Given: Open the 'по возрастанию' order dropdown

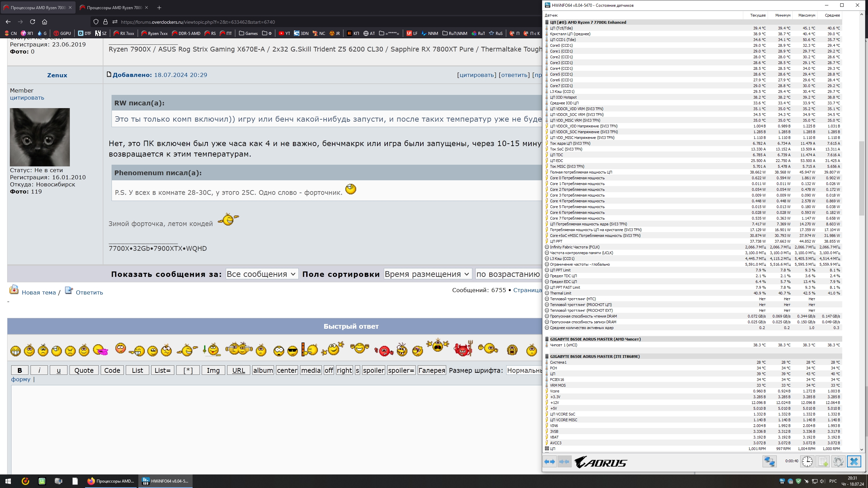Looking at the screenshot, I should pyautogui.click(x=508, y=274).
